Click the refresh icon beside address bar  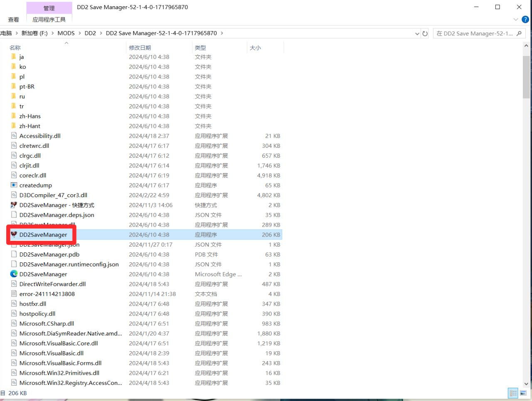tap(425, 34)
